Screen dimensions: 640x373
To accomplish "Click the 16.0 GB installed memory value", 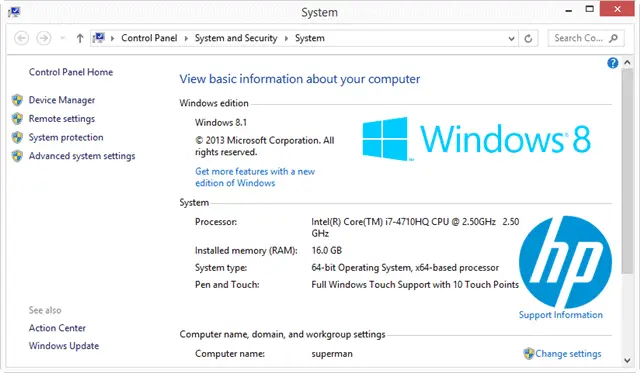I will tap(327, 251).
